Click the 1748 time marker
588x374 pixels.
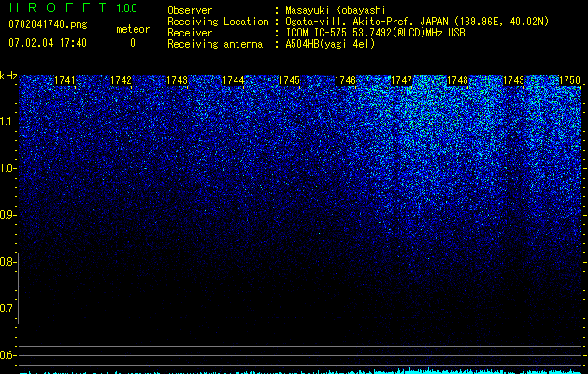pos(457,80)
